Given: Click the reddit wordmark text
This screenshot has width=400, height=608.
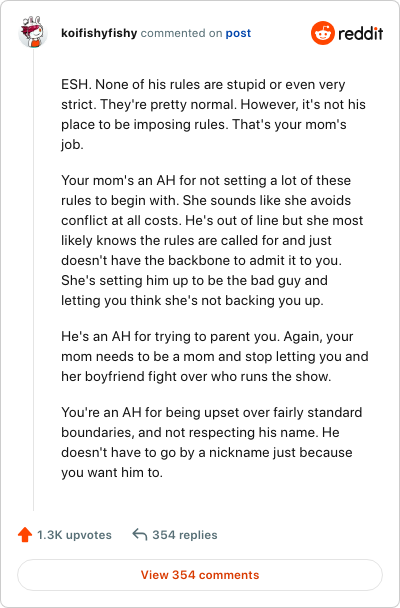Looking at the screenshot, I should pyautogui.click(x=360, y=33).
